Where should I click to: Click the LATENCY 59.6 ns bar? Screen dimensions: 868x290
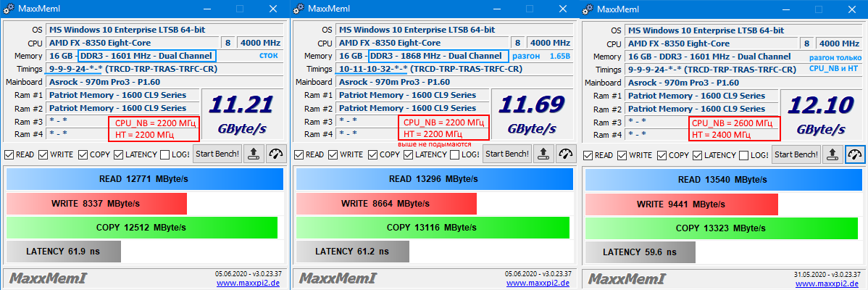639,252
